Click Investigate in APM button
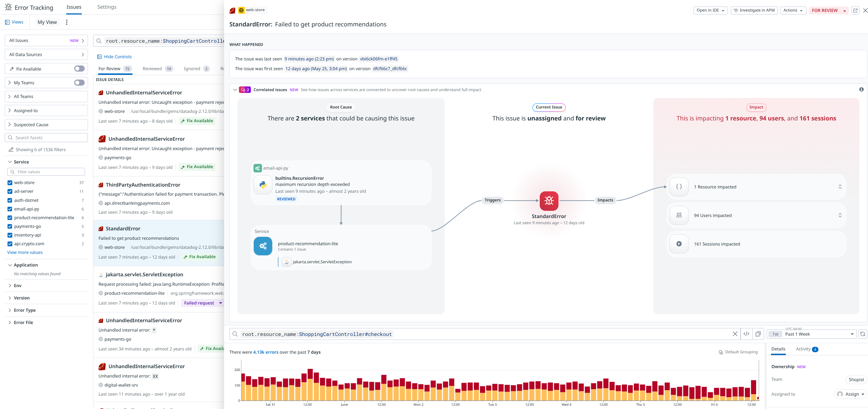Image resolution: width=868 pixels, height=409 pixels. coord(754,10)
